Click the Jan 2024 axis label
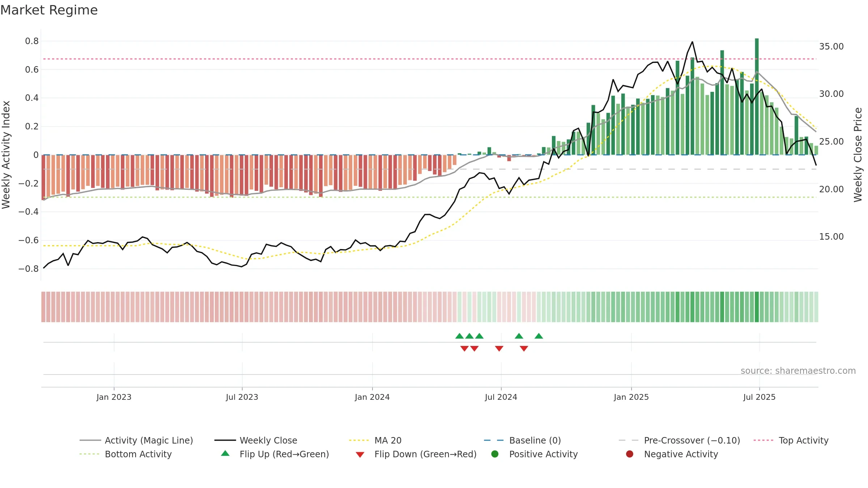The image size is (868, 488). (x=372, y=397)
